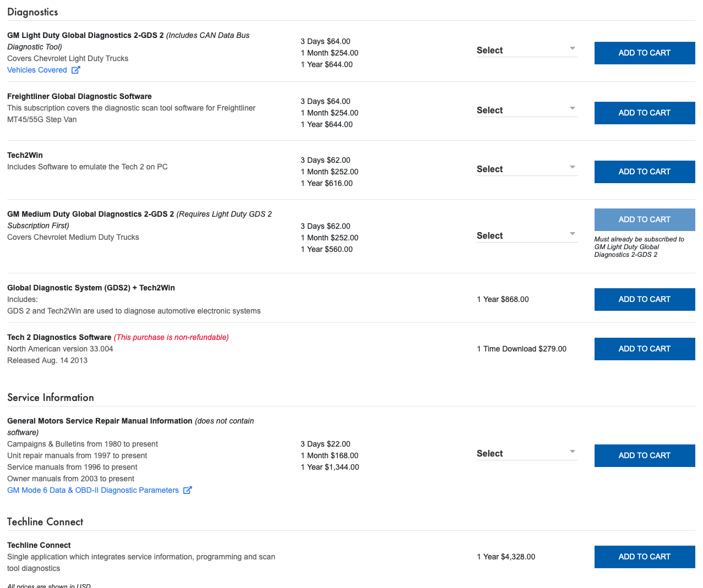703x588 pixels.
Task: Add GM Light Duty GDS 2 to cart
Action: (644, 53)
